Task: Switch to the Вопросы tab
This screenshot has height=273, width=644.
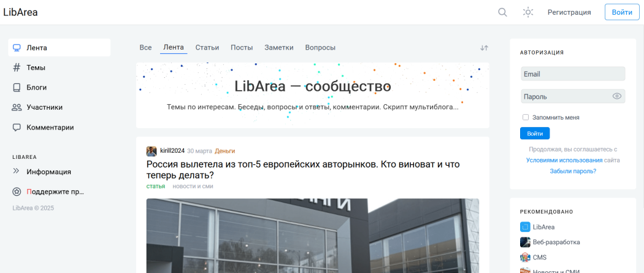Action: pyautogui.click(x=320, y=48)
